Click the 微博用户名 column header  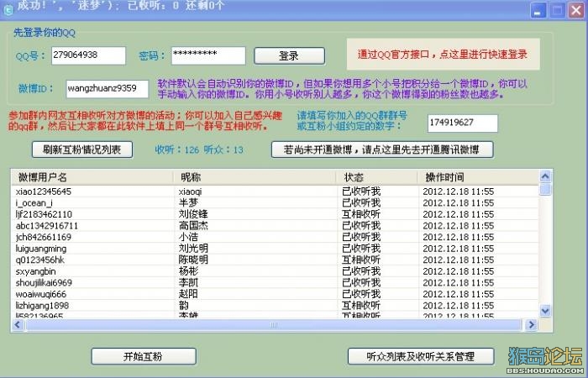tap(92, 177)
